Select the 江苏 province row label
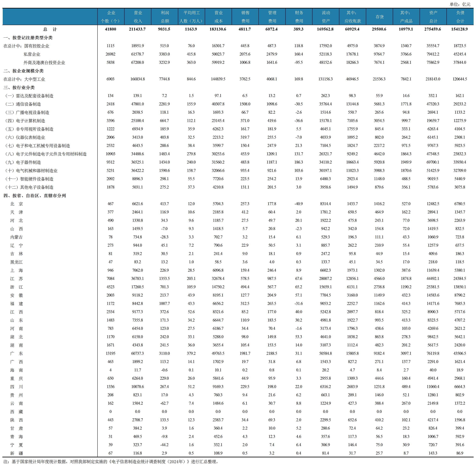 coord(16,279)
